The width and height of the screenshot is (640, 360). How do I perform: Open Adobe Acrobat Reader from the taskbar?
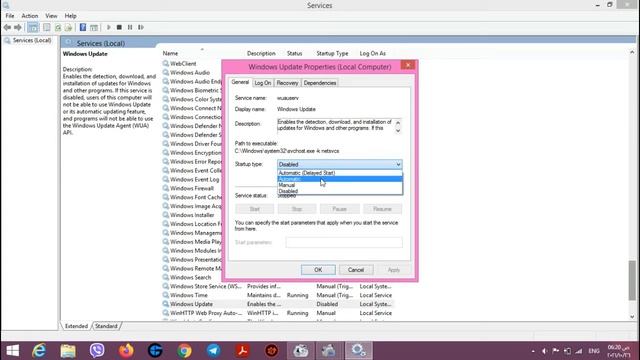pos(242,351)
